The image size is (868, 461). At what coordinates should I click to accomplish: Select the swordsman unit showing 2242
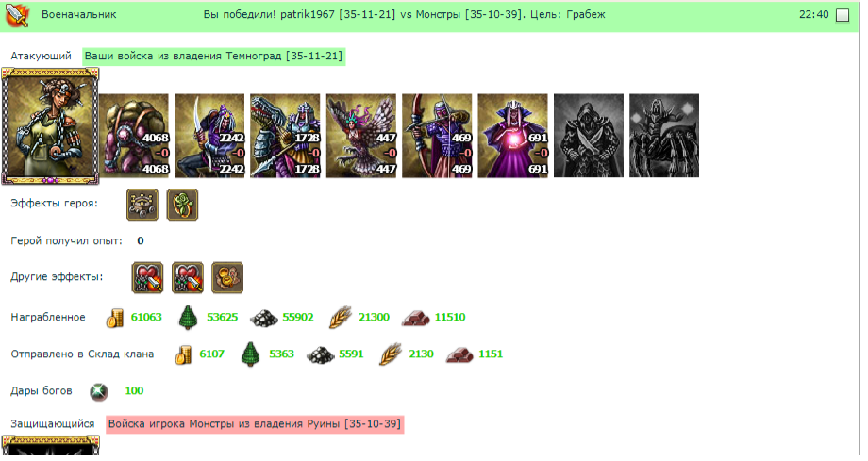(x=209, y=136)
